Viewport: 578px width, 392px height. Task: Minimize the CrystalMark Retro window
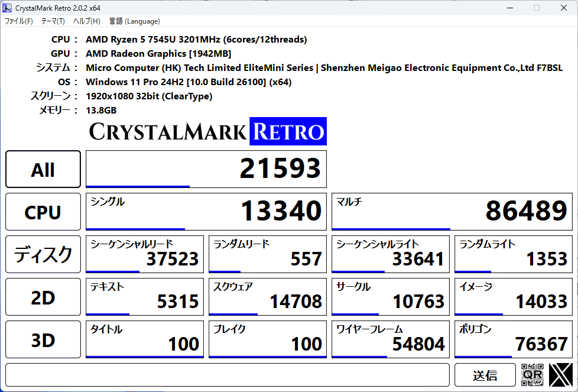click(509, 8)
